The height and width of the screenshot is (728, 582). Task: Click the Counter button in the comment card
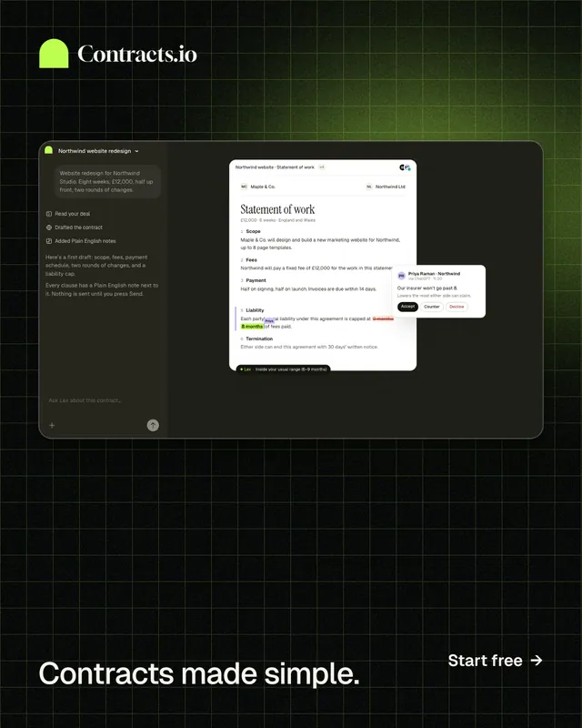pos(432,307)
